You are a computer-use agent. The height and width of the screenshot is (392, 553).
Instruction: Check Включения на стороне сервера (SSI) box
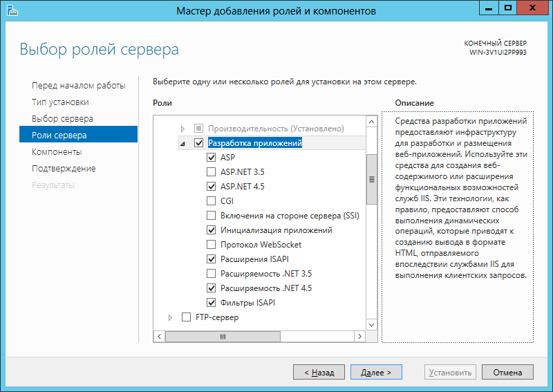pyautogui.click(x=211, y=216)
